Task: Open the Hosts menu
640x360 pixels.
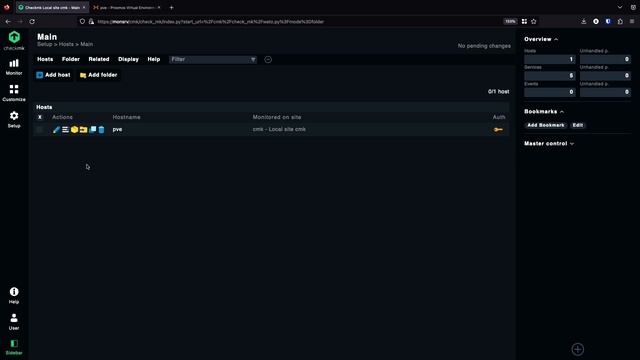Action: (45, 59)
